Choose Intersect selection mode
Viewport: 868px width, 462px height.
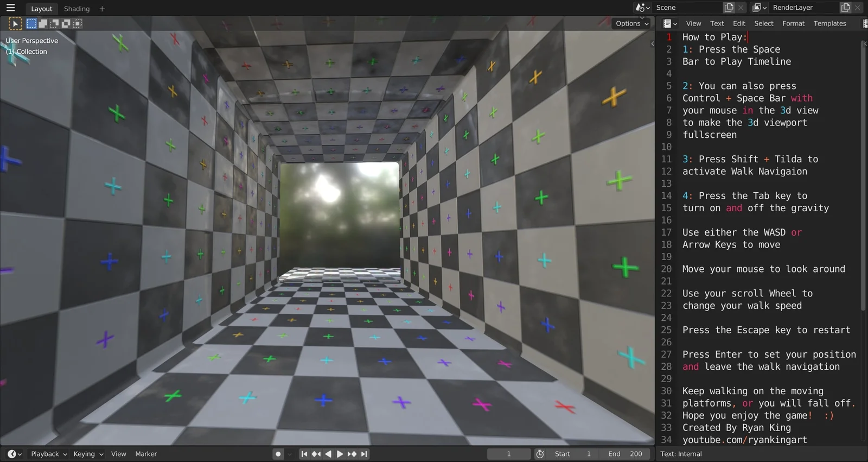click(78, 23)
